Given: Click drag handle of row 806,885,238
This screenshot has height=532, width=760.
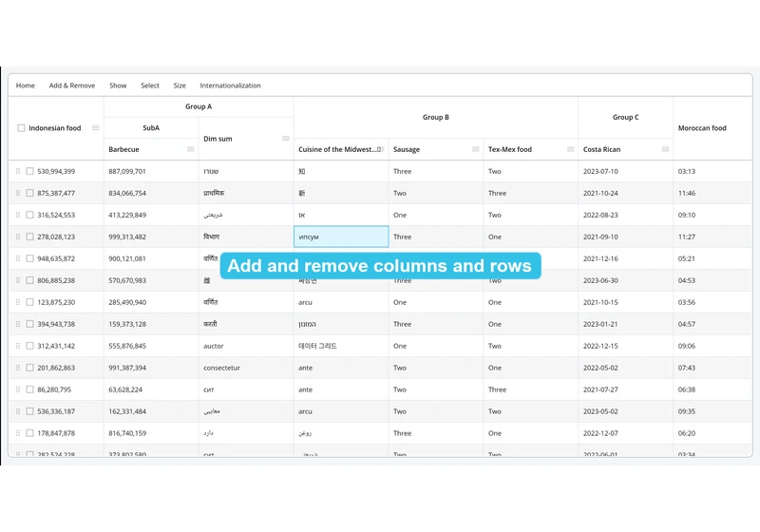Looking at the screenshot, I should (x=18, y=280).
